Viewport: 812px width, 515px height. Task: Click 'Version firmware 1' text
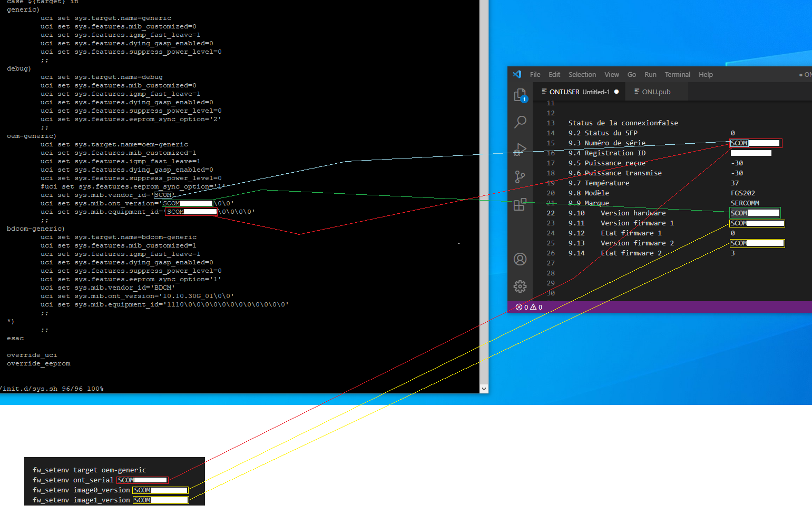coord(637,223)
